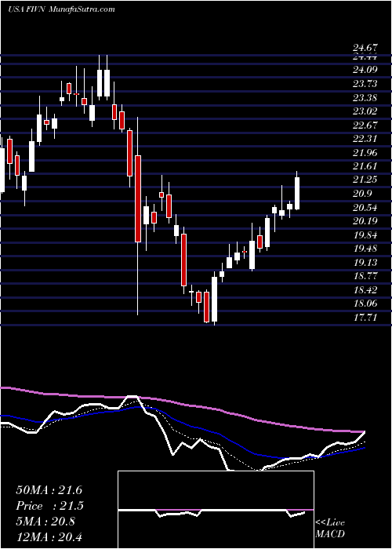Click the USA FIVN chart title
Screen dimensions: 392x549
(x=61, y=9)
